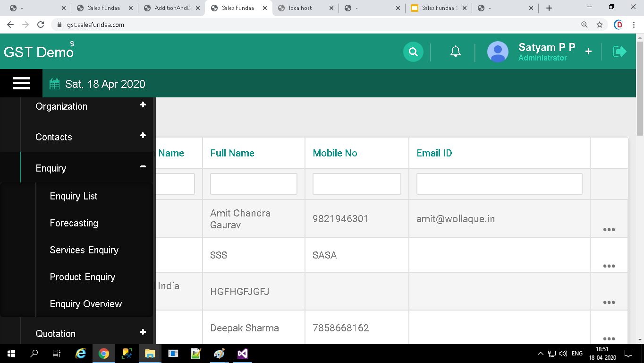Switch to the localhost browser tab
Screen dimensions: 644x363
pos(307,8)
